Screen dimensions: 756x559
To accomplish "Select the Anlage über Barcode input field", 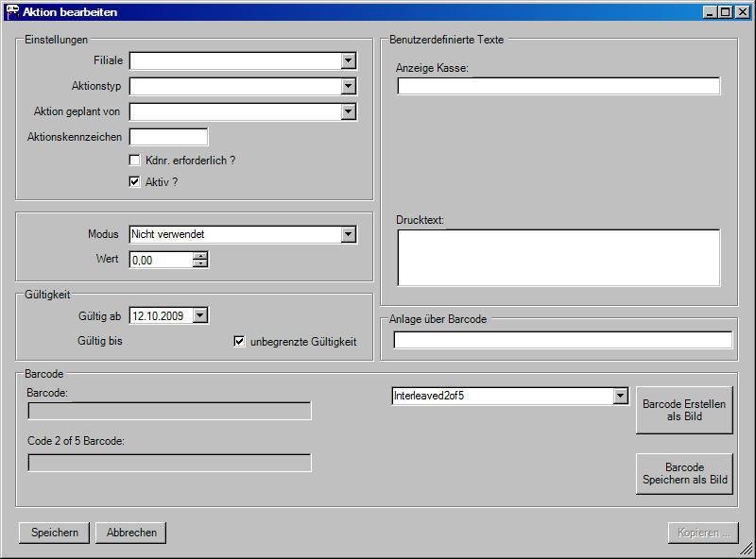I will click(562, 341).
